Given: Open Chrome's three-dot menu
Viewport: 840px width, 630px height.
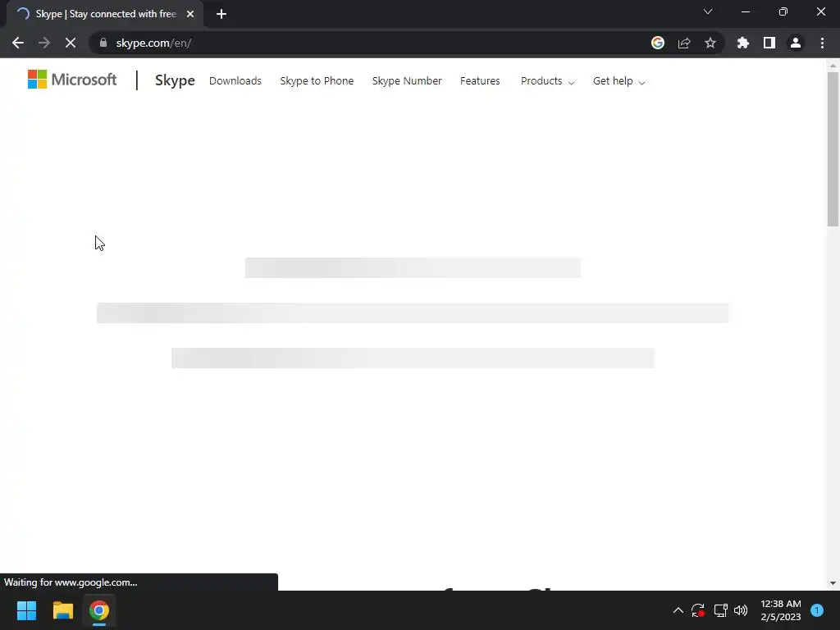Looking at the screenshot, I should pos(822,43).
